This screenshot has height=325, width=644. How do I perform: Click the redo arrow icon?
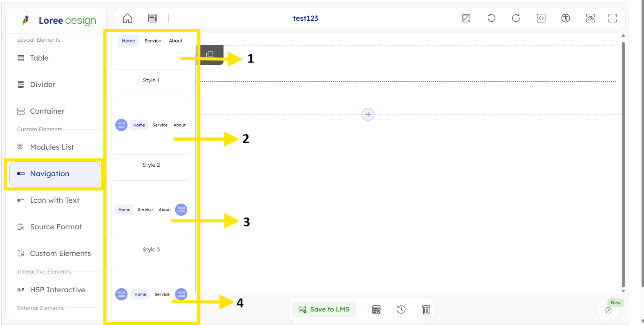point(516,18)
